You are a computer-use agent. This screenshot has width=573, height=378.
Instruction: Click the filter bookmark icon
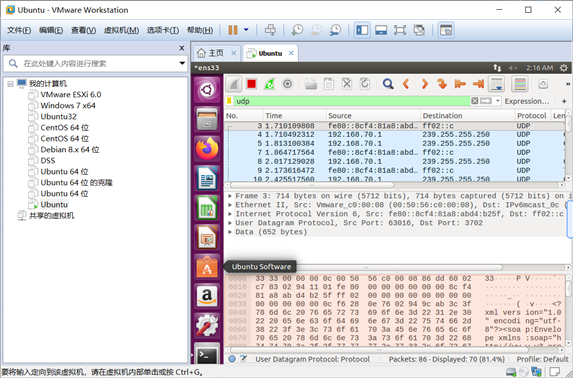[x=229, y=101]
